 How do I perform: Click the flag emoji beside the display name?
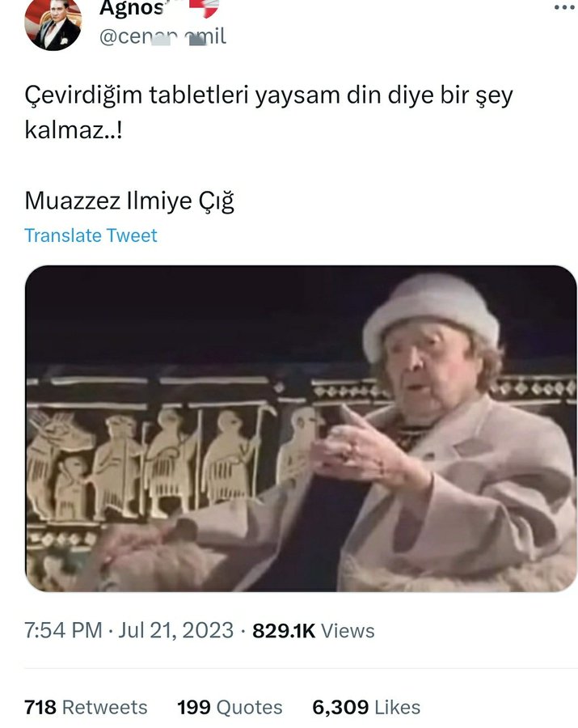[x=204, y=7]
